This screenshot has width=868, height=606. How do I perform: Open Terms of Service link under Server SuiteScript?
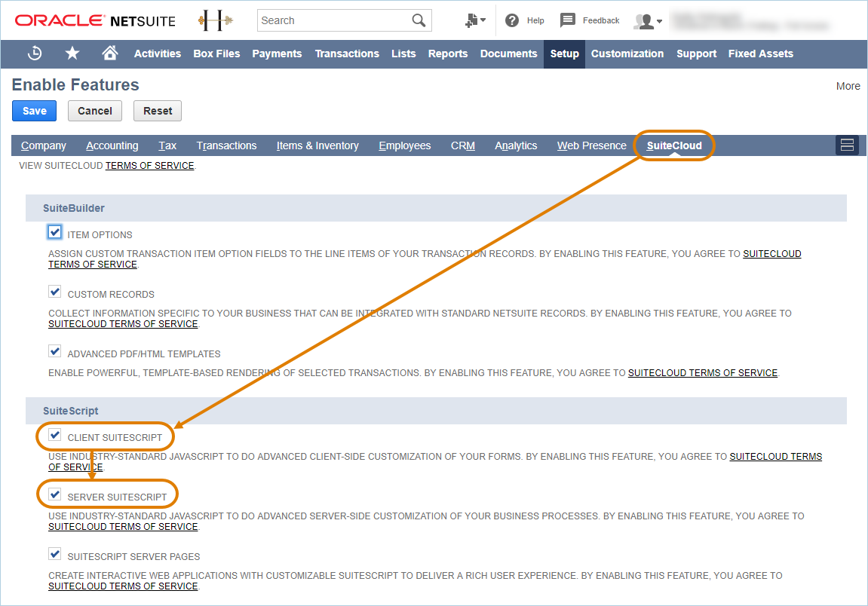tap(123, 527)
